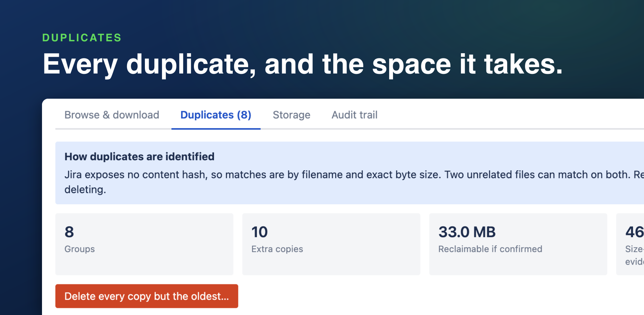Image resolution: width=644 pixels, height=315 pixels.
Task: Click the '33.0 MB Reclaimable if confirmed' card
Action: click(518, 244)
